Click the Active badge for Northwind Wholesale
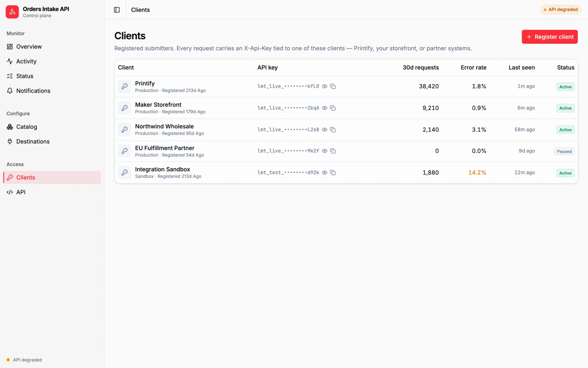This screenshot has height=368, width=588. pos(565,130)
